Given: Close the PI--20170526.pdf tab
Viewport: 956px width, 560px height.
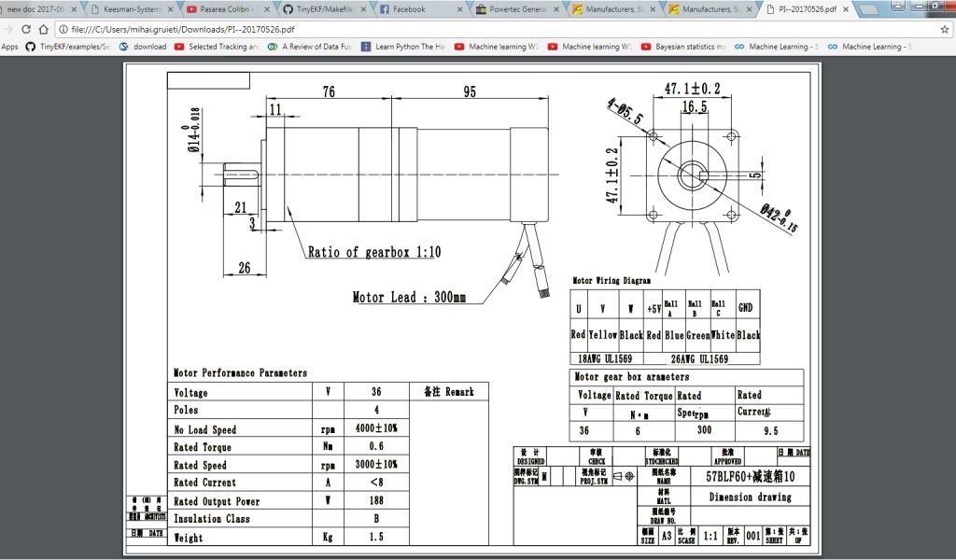Looking at the screenshot, I should (846, 9).
